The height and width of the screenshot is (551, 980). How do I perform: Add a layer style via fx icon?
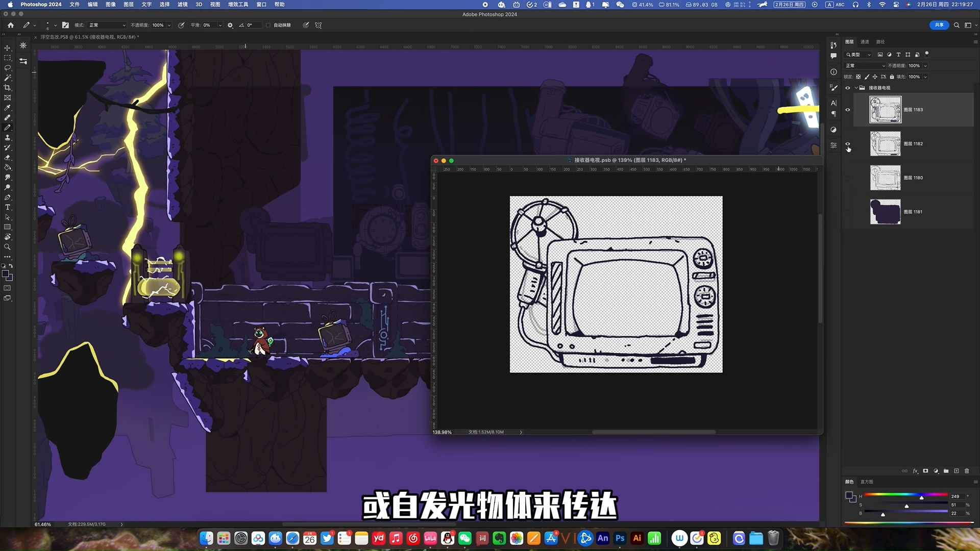tap(915, 471)
